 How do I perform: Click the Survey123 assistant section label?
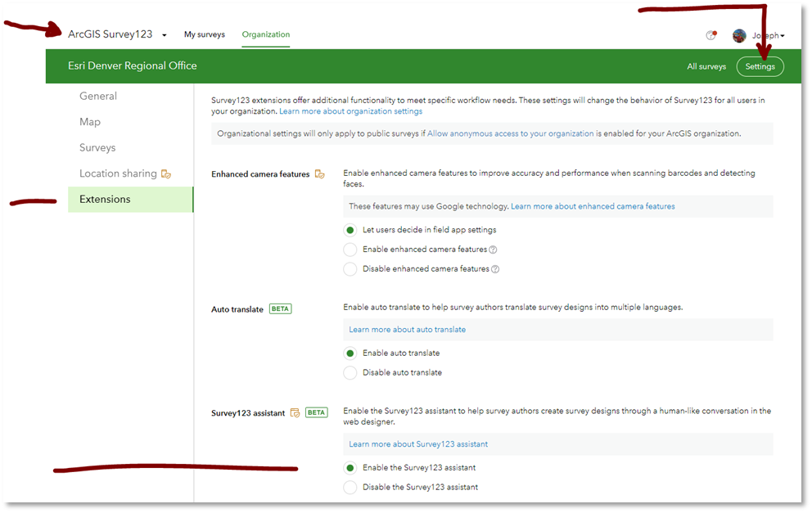(x=247, y=413)
